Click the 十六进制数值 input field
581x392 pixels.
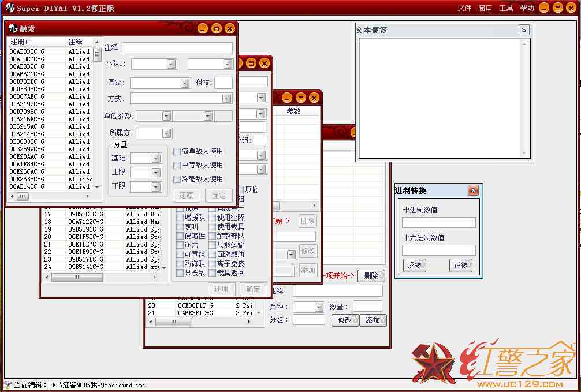click(x=439, y=250)
